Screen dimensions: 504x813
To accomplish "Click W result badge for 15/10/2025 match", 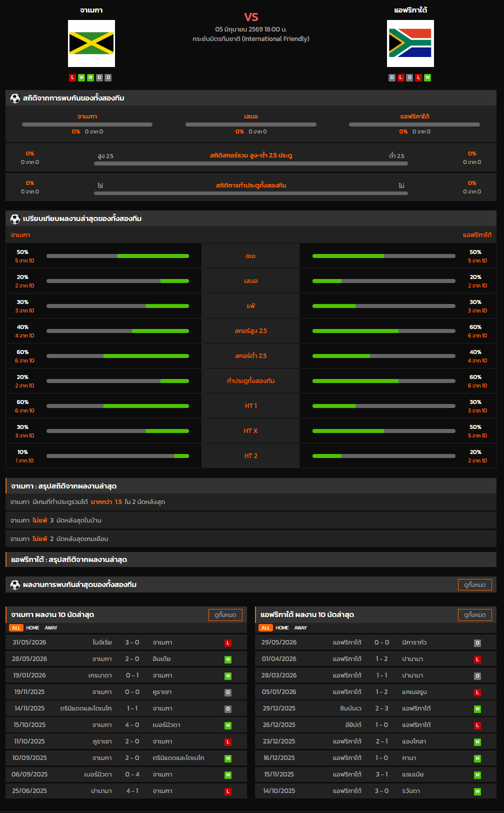I will point(228,725).
